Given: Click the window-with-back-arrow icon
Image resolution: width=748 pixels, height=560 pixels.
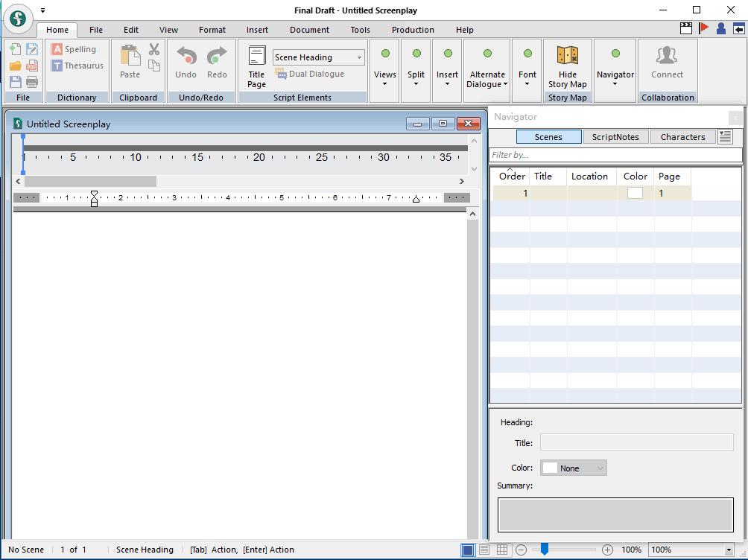Looking at the screenshot, I should coord(739,28).
